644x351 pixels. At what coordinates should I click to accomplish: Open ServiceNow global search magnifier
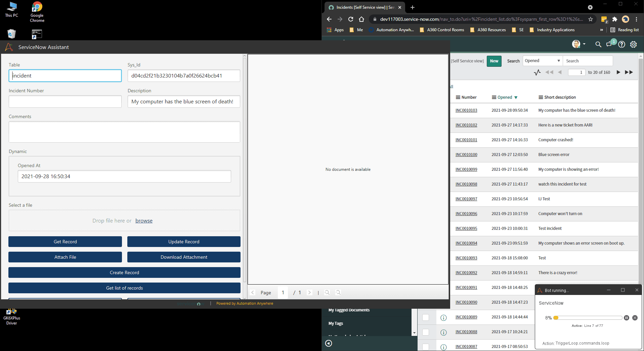[x=598, y=44]
